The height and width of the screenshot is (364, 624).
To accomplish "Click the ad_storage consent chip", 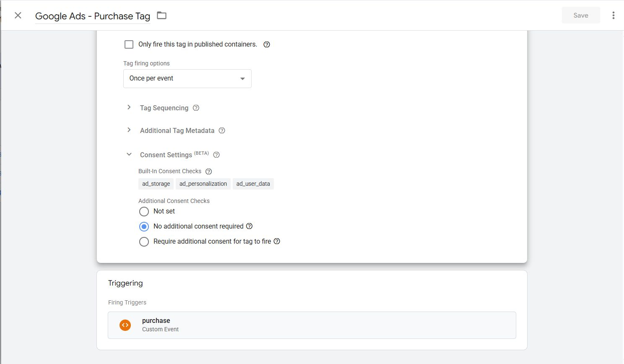I will [156, 184].
